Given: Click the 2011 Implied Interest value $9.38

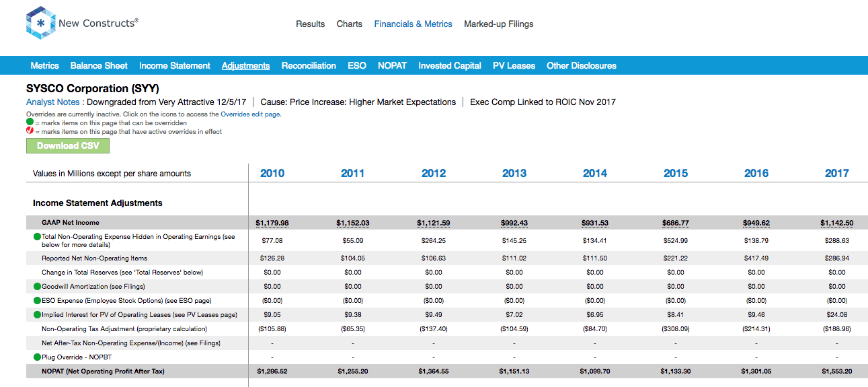Looking at the screenshot, I should [353, 315].
